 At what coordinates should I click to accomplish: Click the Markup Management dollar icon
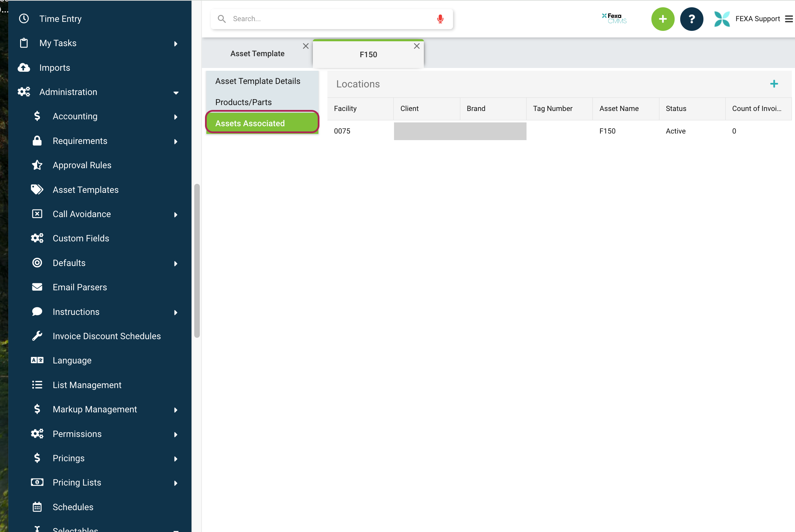coord(37,409)
